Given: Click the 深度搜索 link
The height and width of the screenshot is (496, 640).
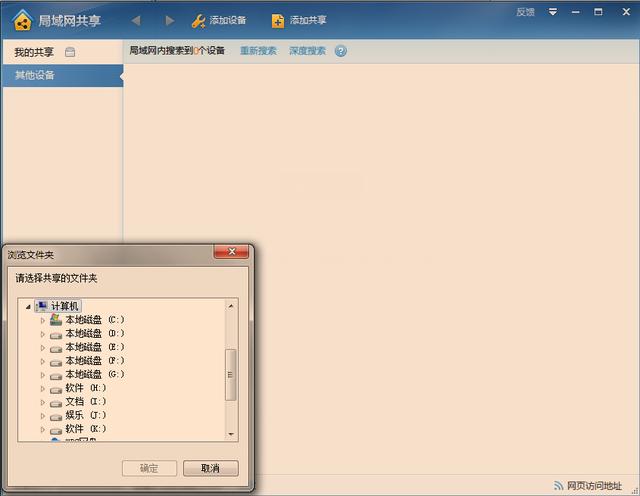Looking at the screenshot, I should [307, 51].
